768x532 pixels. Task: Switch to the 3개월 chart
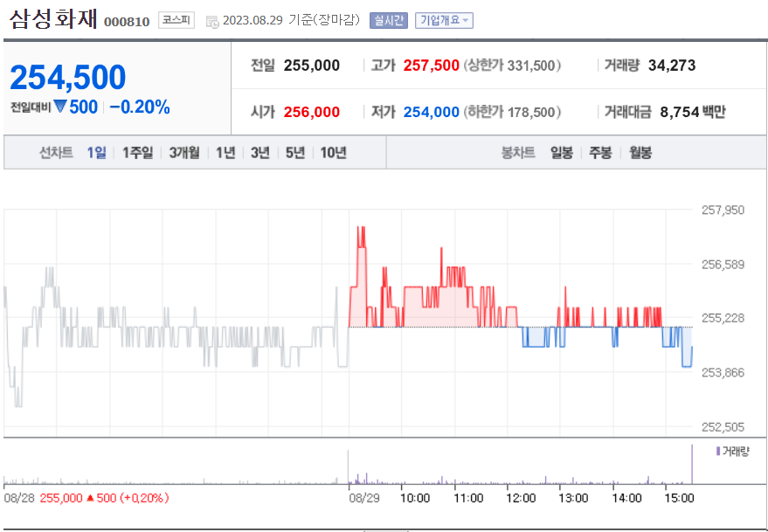pyautogui.click(x=184, y=153)
